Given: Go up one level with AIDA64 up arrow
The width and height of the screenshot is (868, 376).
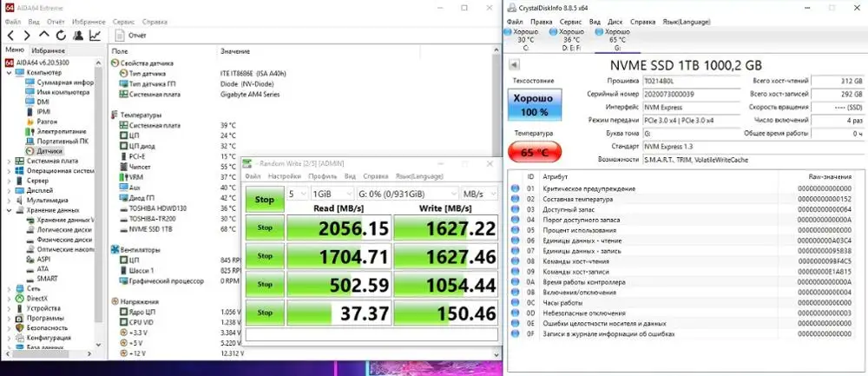Looking at the screenshot, I should [44, 35].
